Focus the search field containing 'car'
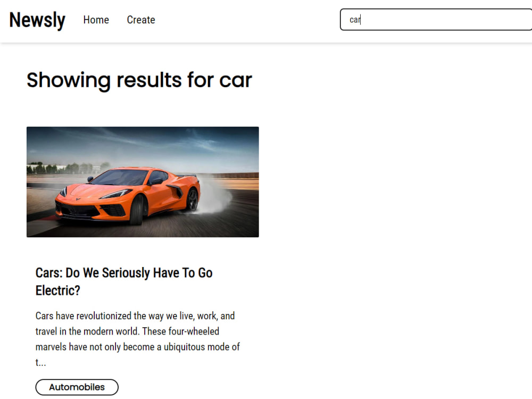Image resolution: width=532 pixels, height=399 pixels. [436, 20]
